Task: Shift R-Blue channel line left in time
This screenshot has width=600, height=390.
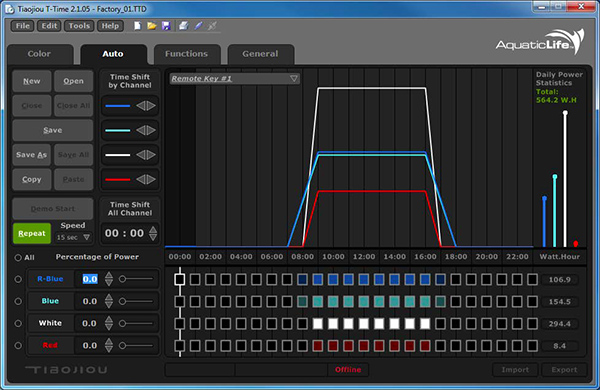Action: [141, 106]
